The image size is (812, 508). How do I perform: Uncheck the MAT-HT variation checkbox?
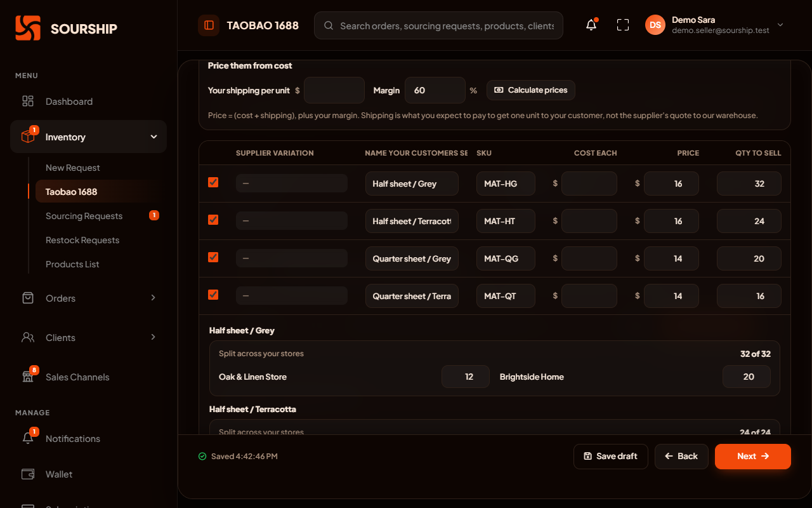click(x=213, y=220)
